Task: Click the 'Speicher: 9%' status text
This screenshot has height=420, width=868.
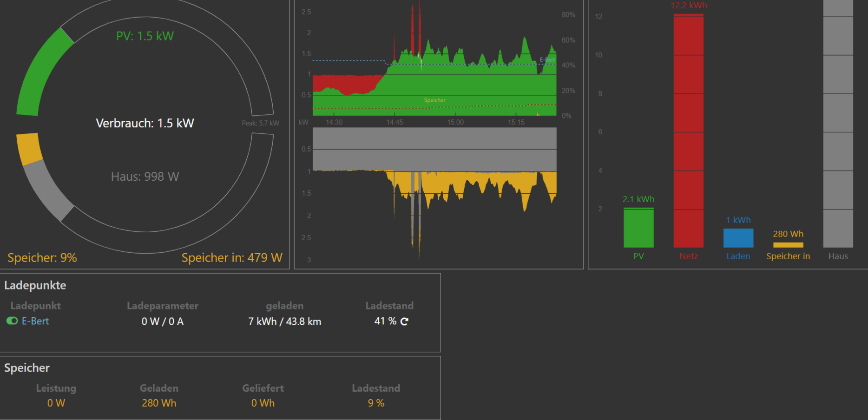Action: pyautogui.click(x=42, y=258)
